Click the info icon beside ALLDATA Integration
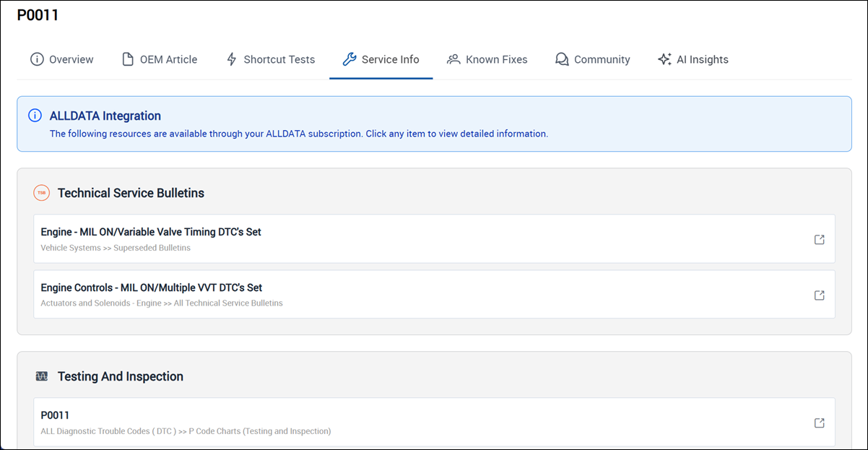Image resolution: width=868 pixels, height=450 pixels. pyautogui.click(x=35, y=116)
